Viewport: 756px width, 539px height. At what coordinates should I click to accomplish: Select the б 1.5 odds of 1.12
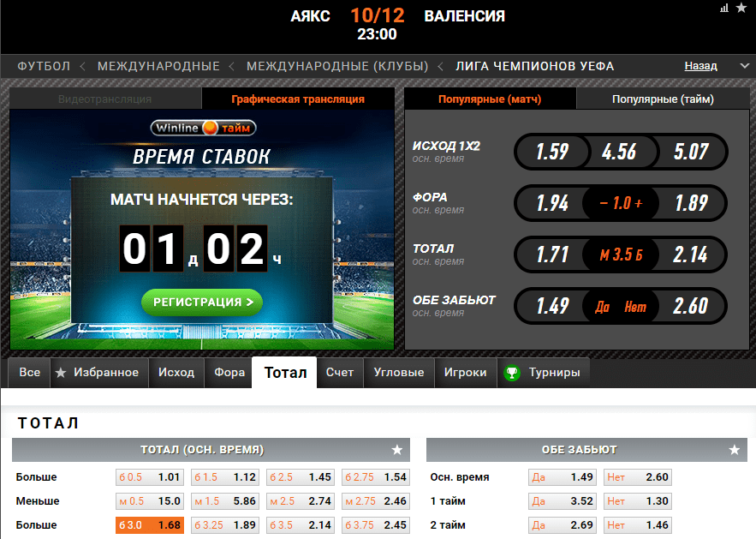point(225,477)
